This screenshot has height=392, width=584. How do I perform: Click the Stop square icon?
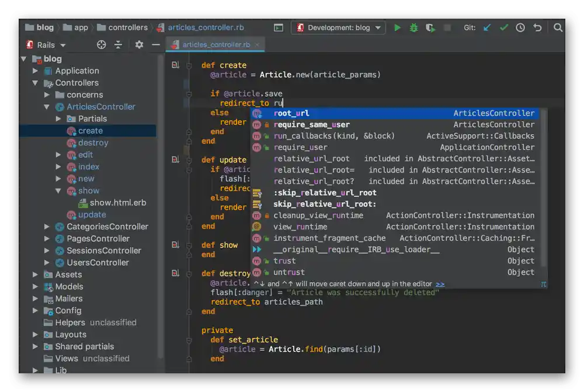point(447,27)
